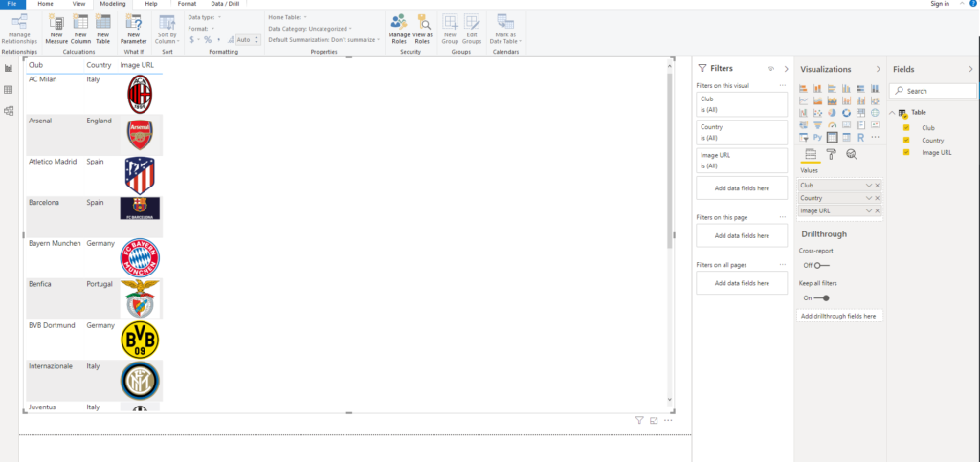This screenshot has width=980, height=462.
Task: Remove Image URL from Values well
Action: click(x=877, y=211)
